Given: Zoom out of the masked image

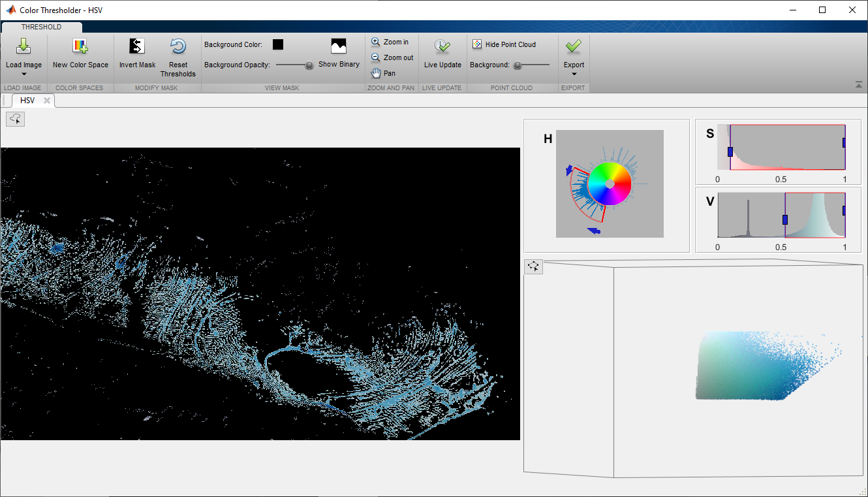Looking at the screenshot, I should [x=392, y=57].
